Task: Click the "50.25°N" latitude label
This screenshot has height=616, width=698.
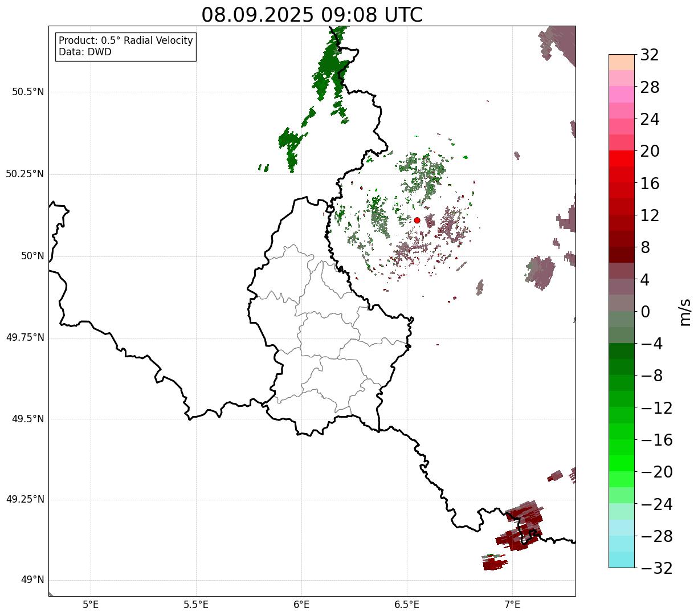Action: click(25, 174)
